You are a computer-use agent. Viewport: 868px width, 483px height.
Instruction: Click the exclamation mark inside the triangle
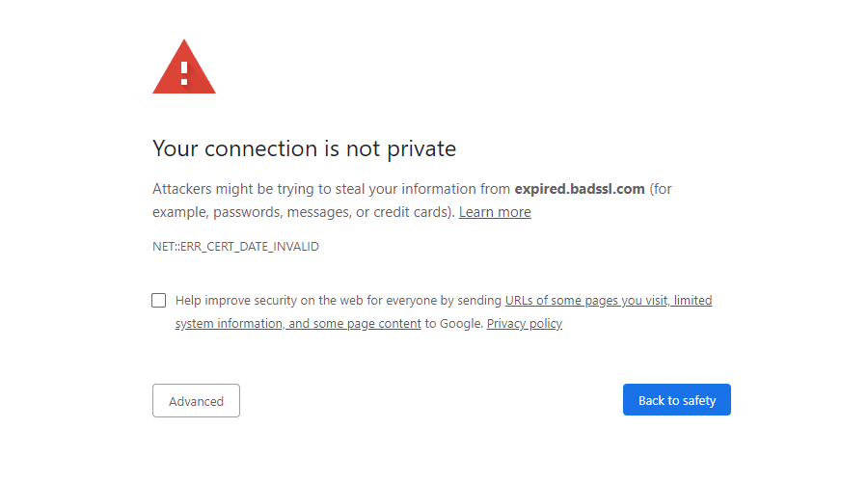[184, 72]
